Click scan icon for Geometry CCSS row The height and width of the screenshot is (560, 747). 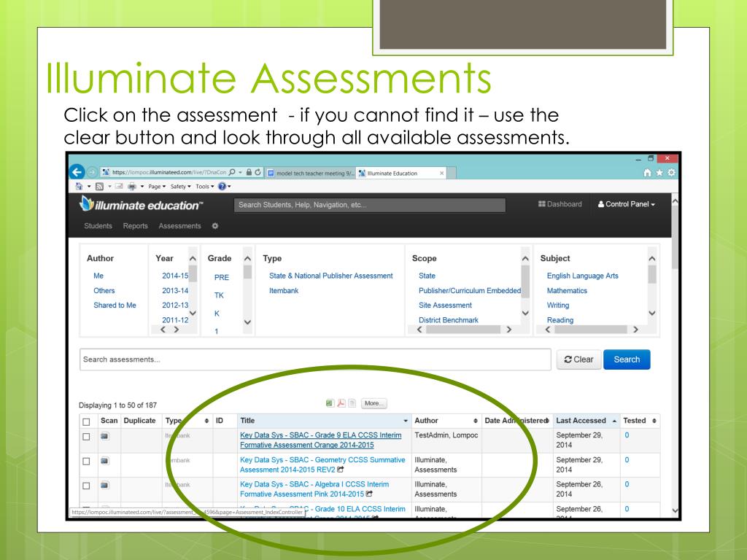[105, 461]
